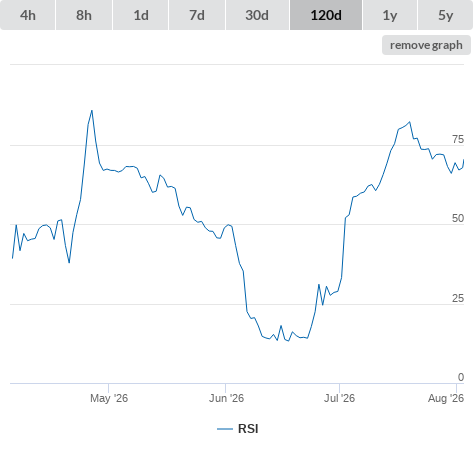Click the Aug '26 axis label
This screenshot has height=455, width=474.
pos(446,398)
